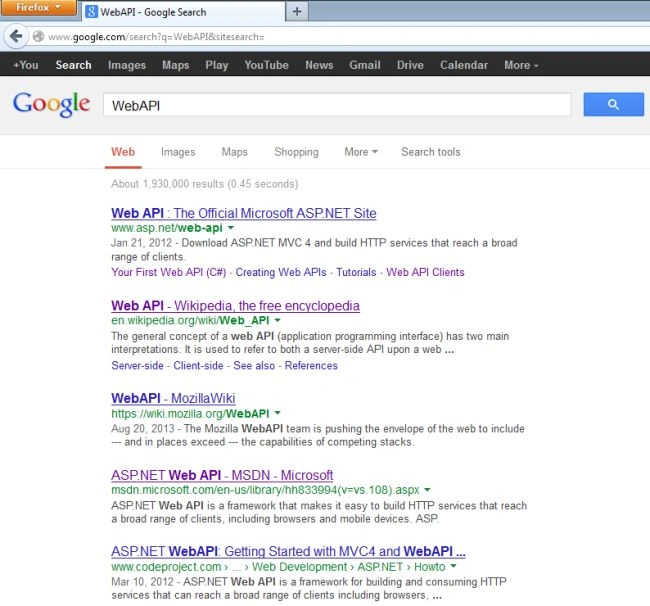This screenshot has width=650, height=606.
Task: Open ASP.NET WebAPI Getting Started with MVC4 result
Action: (289, 552)
